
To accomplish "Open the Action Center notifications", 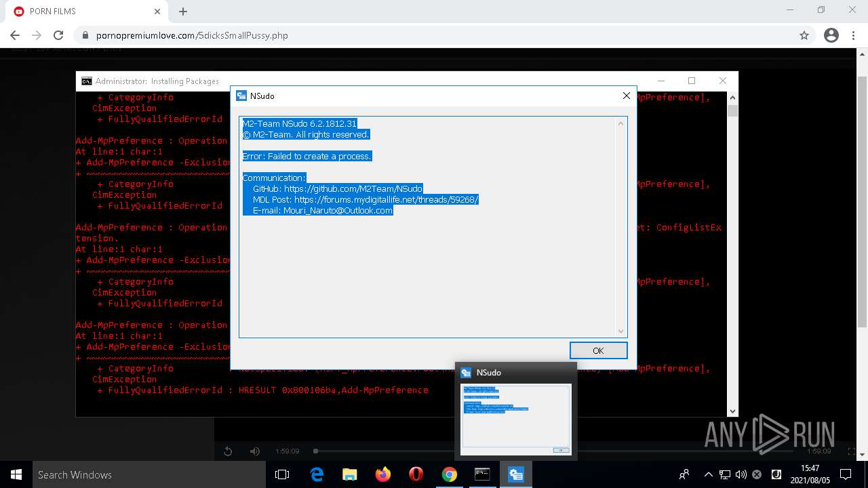I will tap(846, 474).
